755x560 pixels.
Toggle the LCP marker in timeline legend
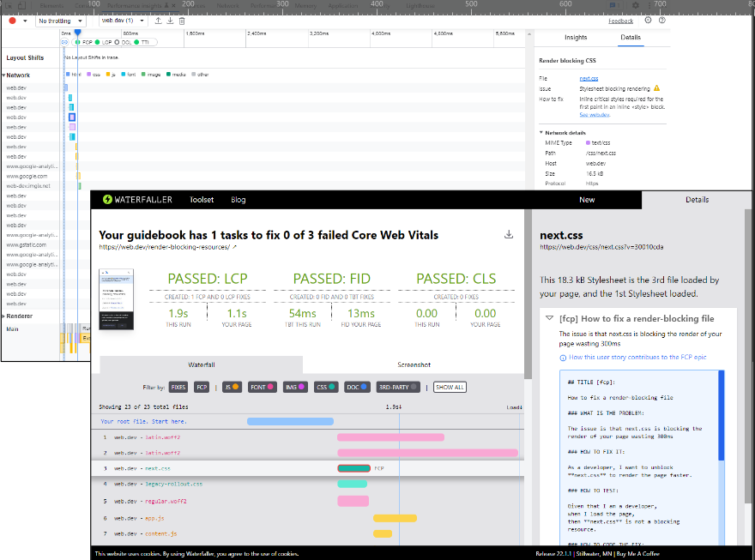click(104, 42)
